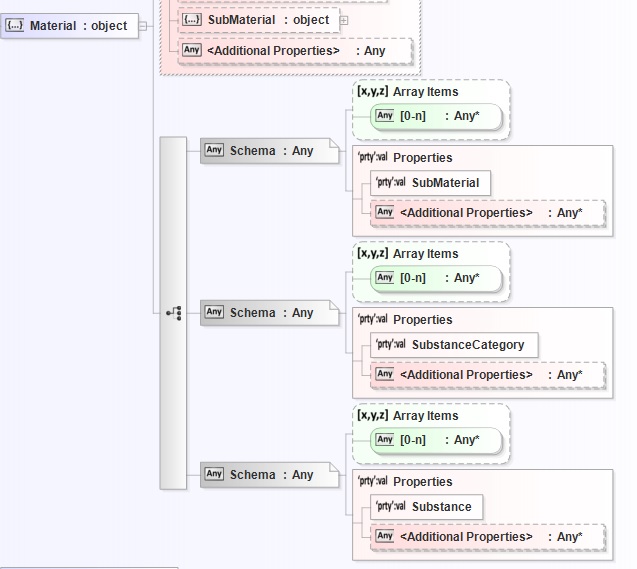637x569 pixels.
Task: Select the Material object node
Action: (x=69, y=25)
